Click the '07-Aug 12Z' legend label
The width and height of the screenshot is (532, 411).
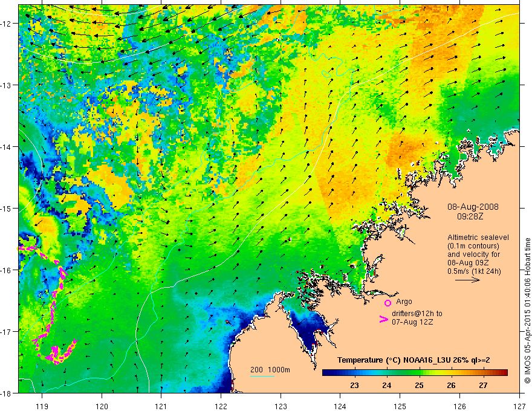[x=412, y=322]
